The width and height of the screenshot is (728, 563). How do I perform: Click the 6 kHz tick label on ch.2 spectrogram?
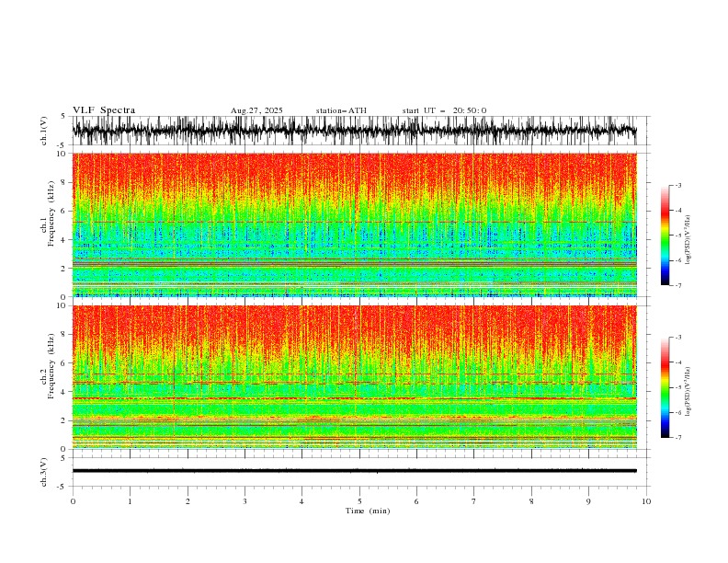tap(63, 363)
